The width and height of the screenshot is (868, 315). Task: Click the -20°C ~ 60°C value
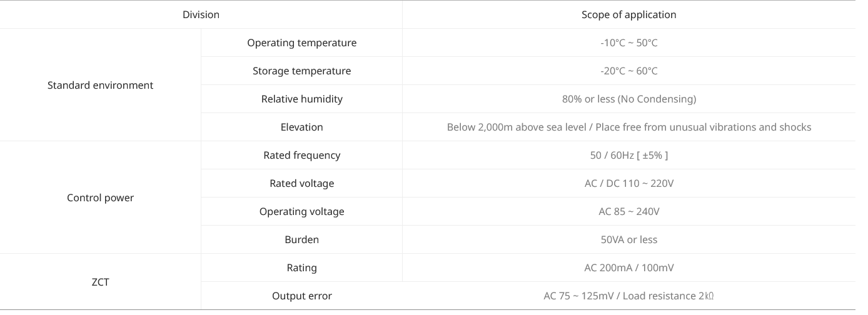[628, 71]
